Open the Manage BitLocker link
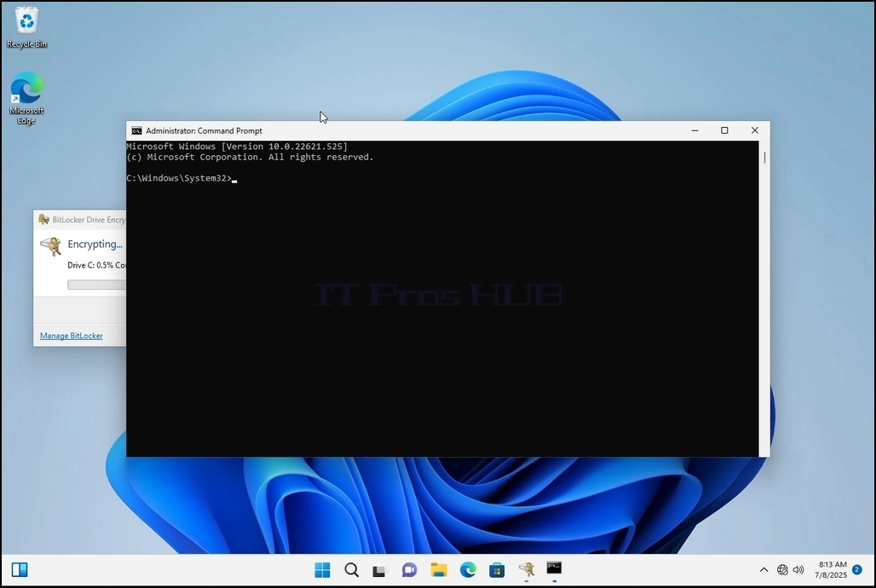The image size is (876, 588). click(71, 336)
